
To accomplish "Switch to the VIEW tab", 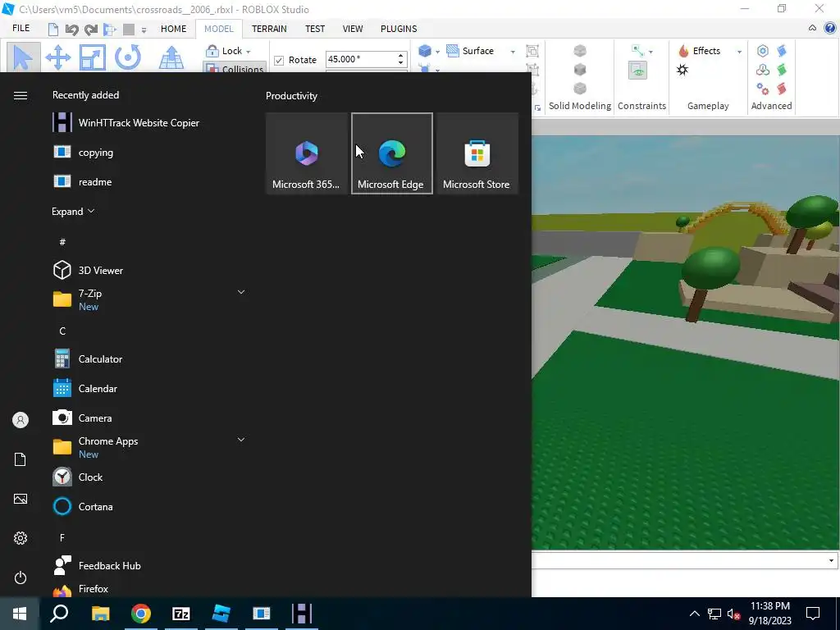I will pyautogui.click(x=353, y=29).
